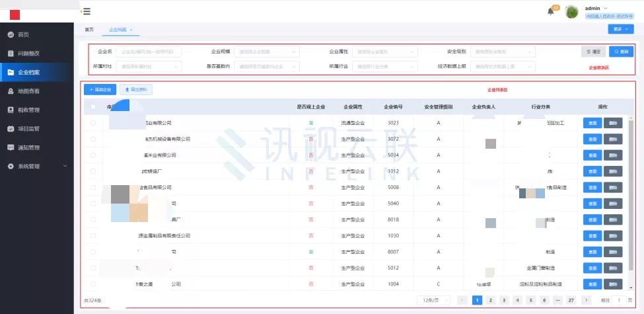Expand the 系统管理 sidebar menu
644x314 pixels.
click(36, 166)
